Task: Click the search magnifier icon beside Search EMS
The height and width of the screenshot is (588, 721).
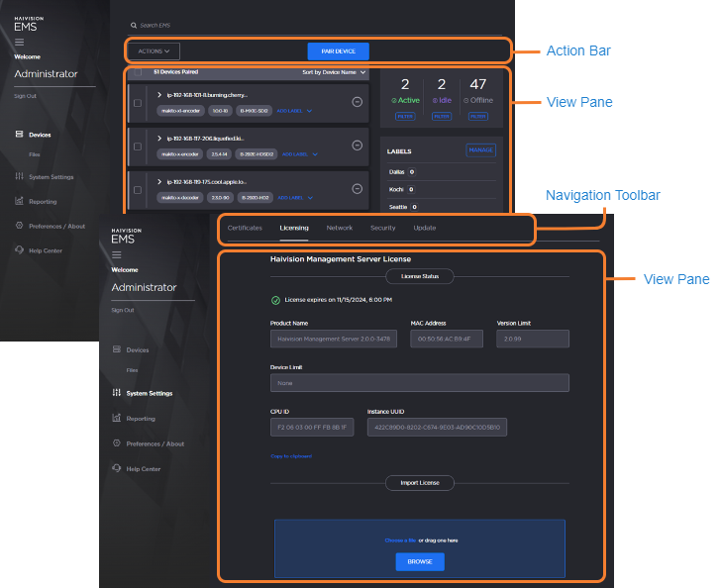Action: [x=135, y=25]
